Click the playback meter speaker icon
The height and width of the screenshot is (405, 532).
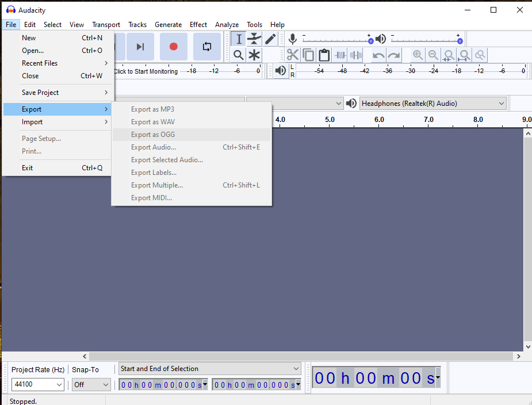pos(281,71)
